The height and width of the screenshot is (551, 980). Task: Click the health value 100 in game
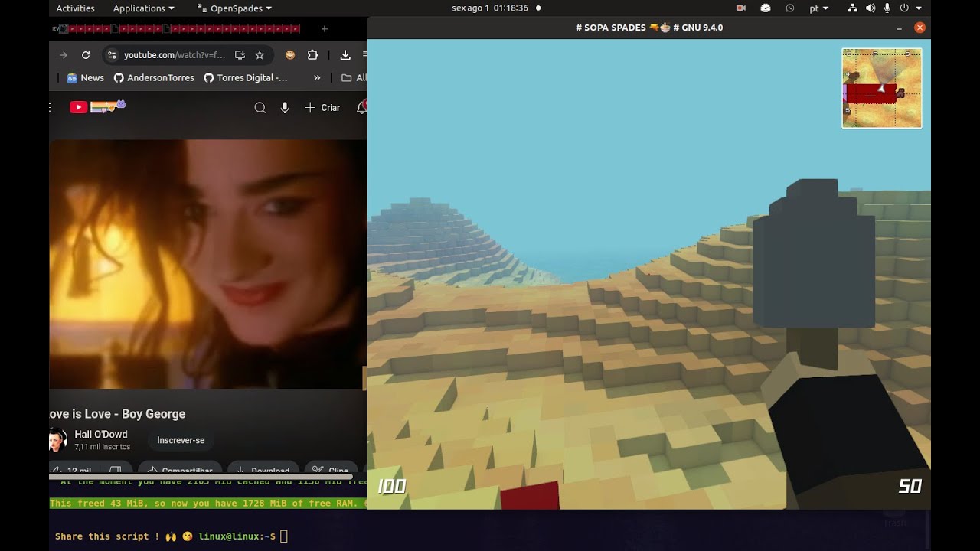point(391,486)
